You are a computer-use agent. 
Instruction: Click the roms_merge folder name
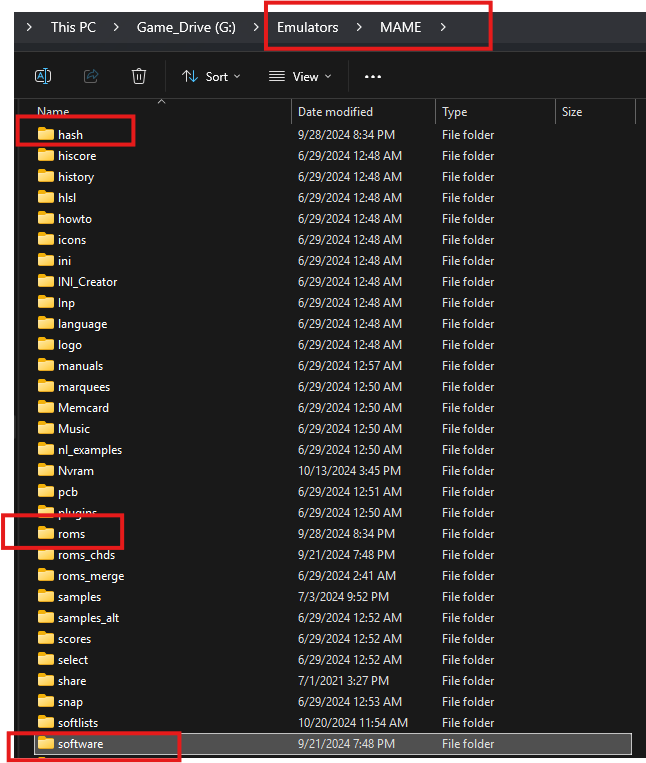(91, 576)
